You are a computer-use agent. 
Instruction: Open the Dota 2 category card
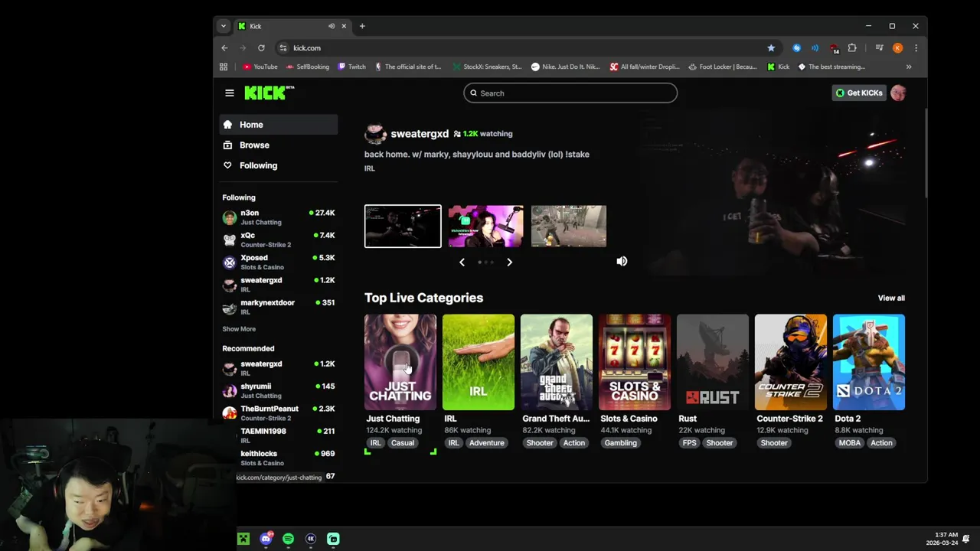pyautogui.click(x=869, y=362)
